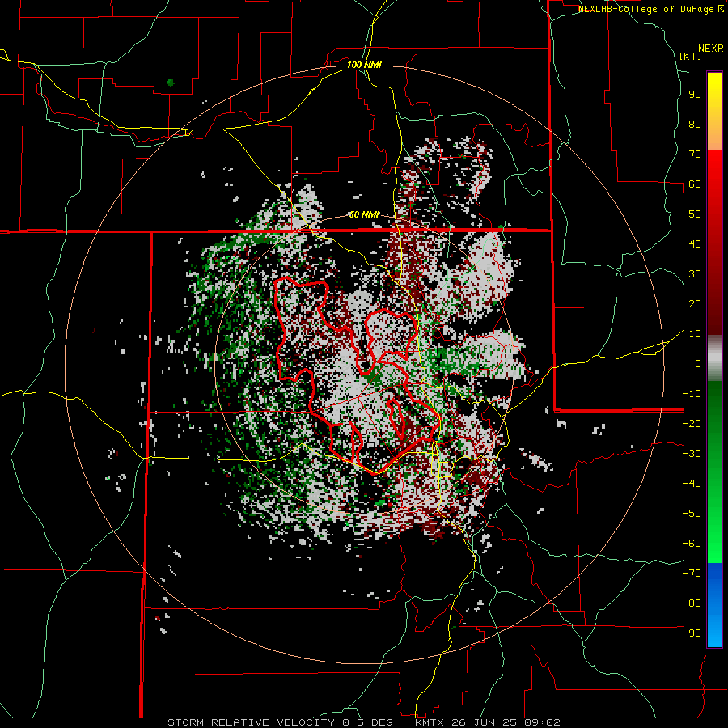
Task: Select the positive 30 legend value
Action: (x=695, y=274)
